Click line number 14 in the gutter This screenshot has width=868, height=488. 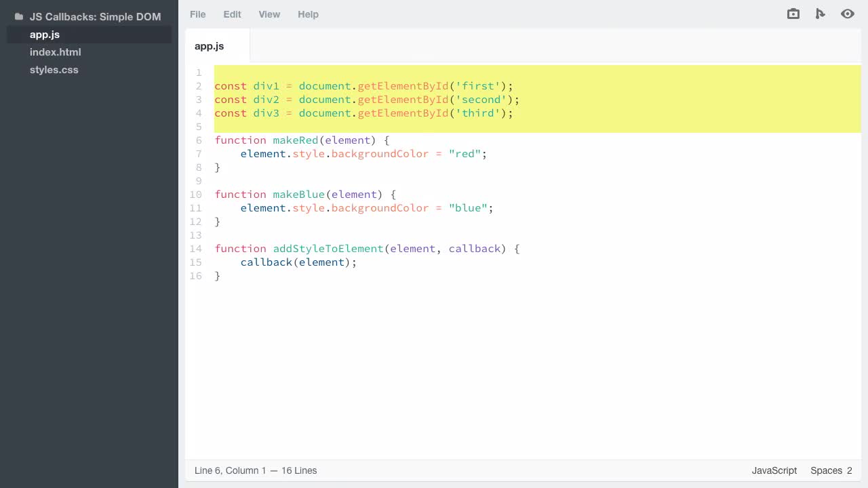click(x=196, y=249)
